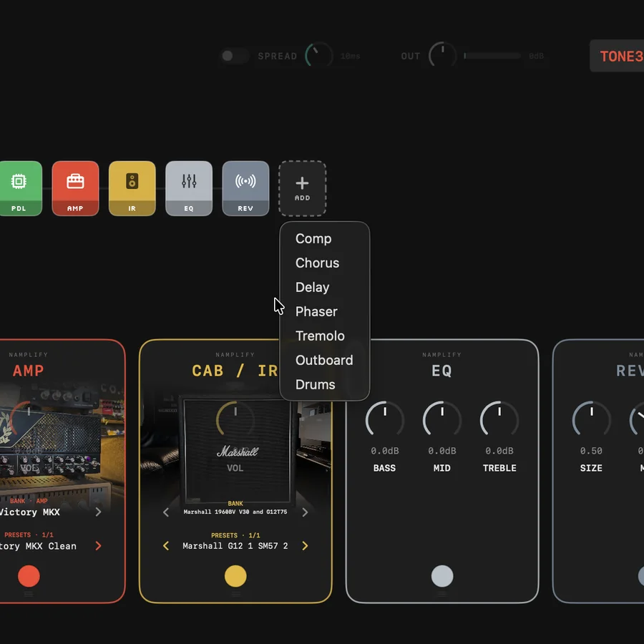
Task: Adjust the CAB / IR VOL knob
Action: [235, 420]
